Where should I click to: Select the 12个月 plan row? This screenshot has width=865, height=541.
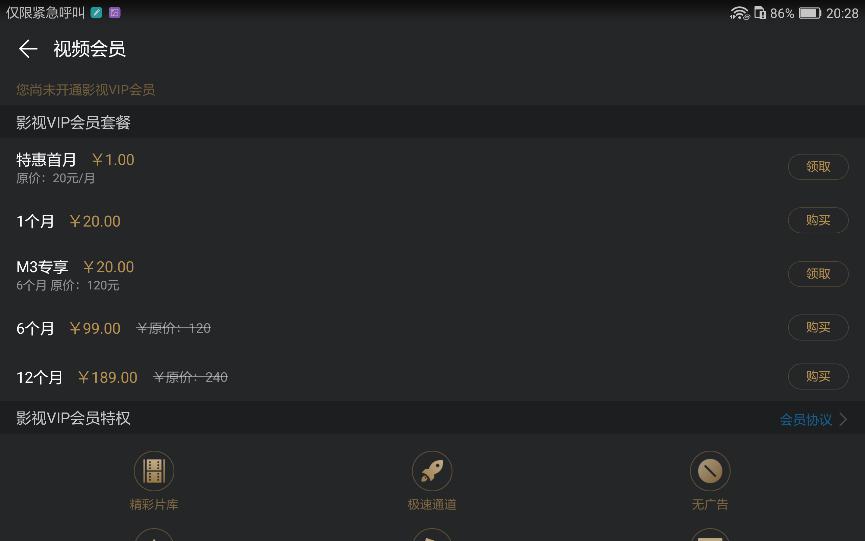coord(432,377)
